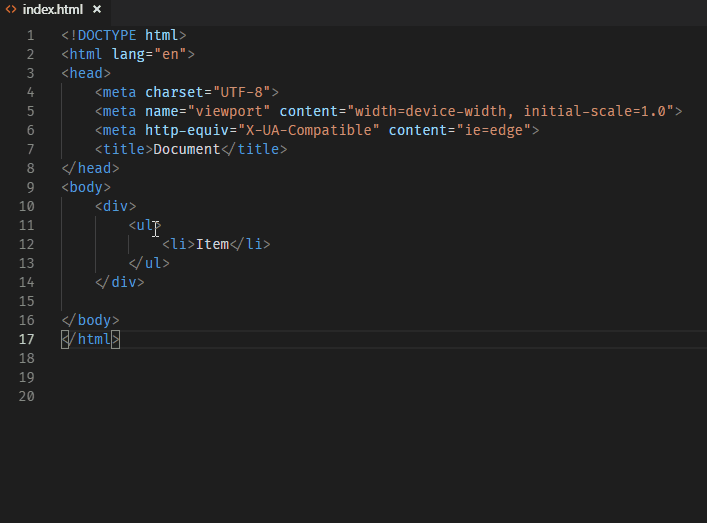The width and height of the screenshot is (707, 523).
Task: Click the opening head tag on line 3
Action: click(x=86, y=73)
